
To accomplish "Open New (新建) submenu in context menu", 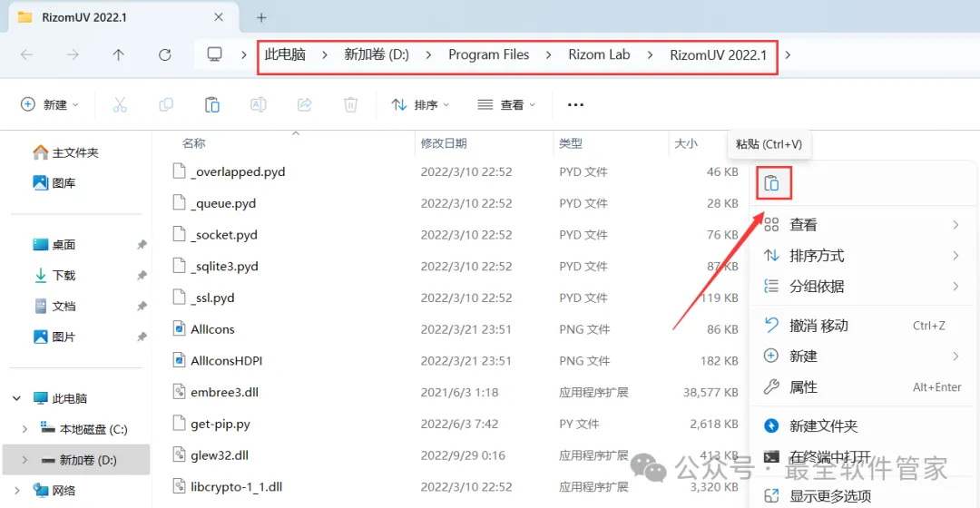I will (863, 357).
